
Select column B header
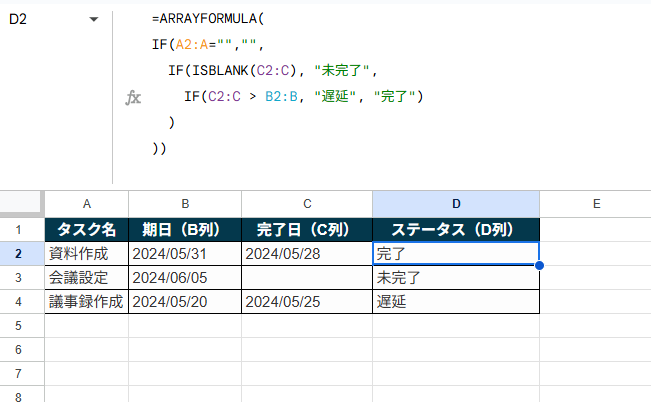coord(185,204)
